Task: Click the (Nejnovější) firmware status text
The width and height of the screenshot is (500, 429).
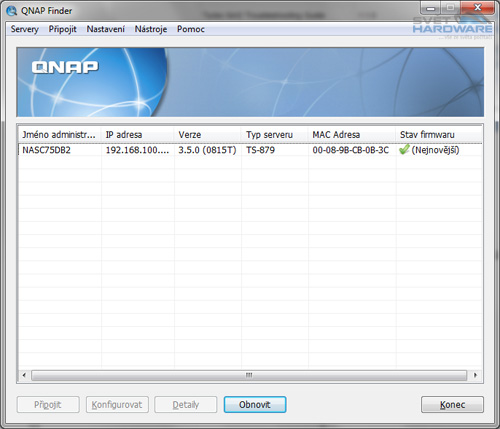Action: pos(435,150)
